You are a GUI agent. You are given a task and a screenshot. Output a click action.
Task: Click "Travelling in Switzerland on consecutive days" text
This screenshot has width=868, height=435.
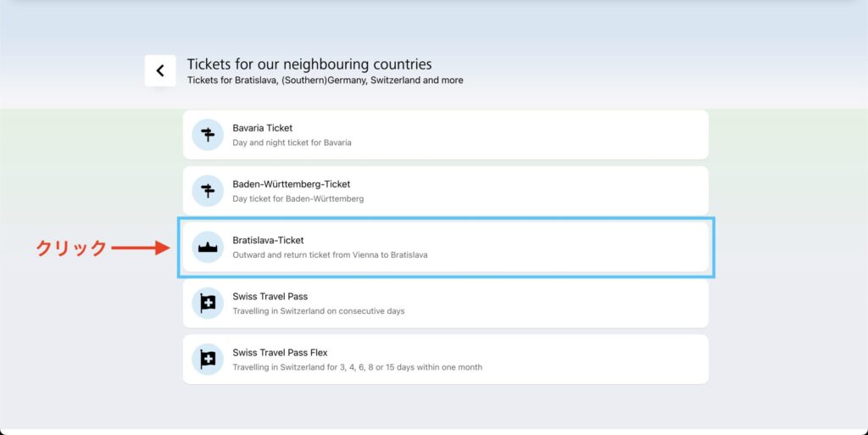tap(318, 310)
